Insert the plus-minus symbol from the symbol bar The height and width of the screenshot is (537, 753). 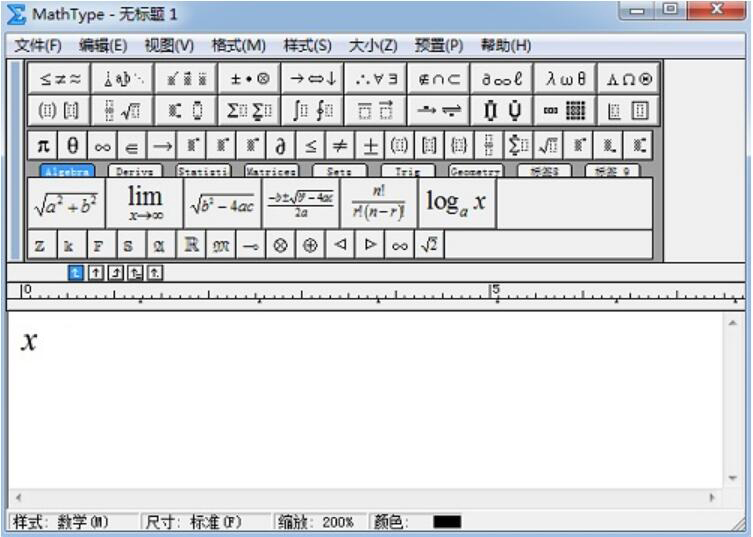point(371,146)
